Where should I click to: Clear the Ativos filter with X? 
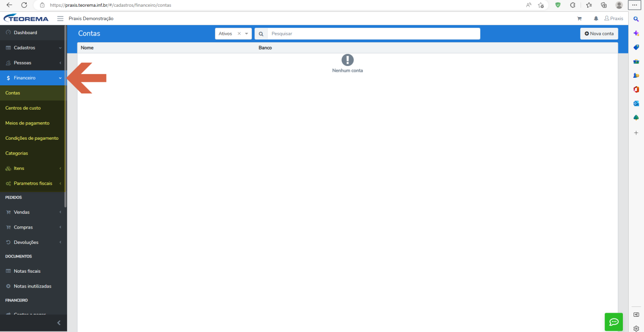pos(239,34)
